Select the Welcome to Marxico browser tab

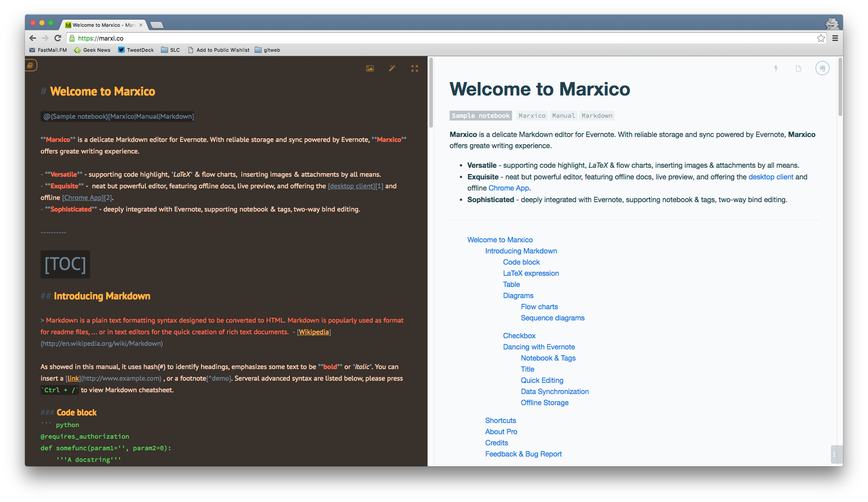(103, 25)
